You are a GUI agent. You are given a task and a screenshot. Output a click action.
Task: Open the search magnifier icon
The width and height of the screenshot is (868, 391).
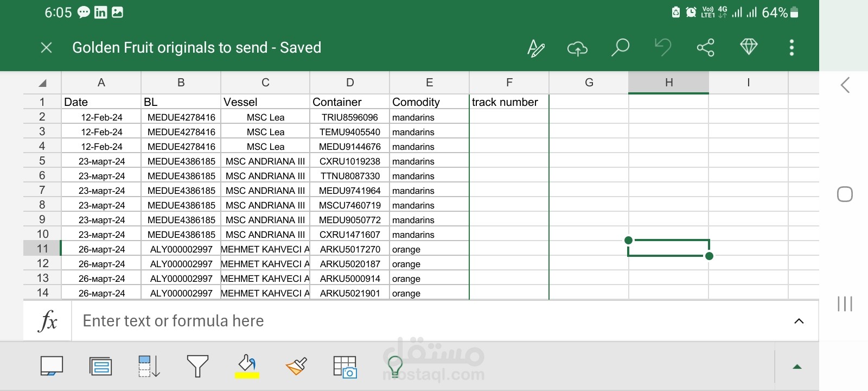pyautogui.click(x=620, y=47)
